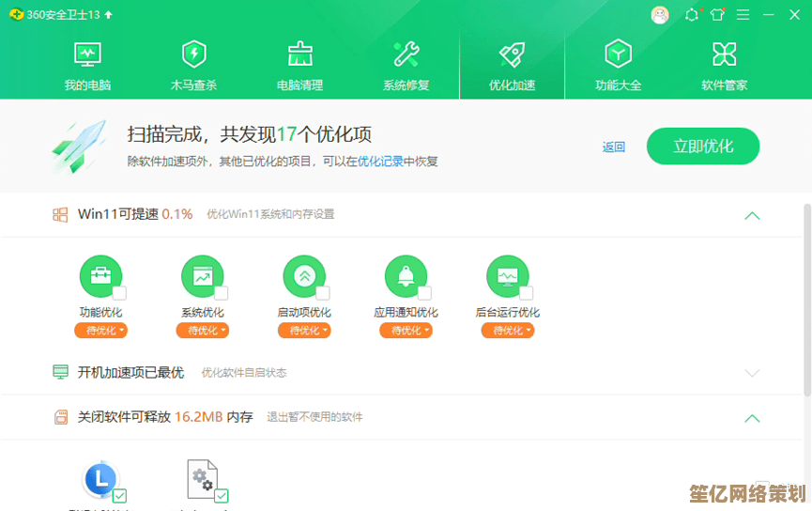This screenshot has height=511, width=812.
Task: Check the 功能优化 checkbox
Action: point(119,293)
